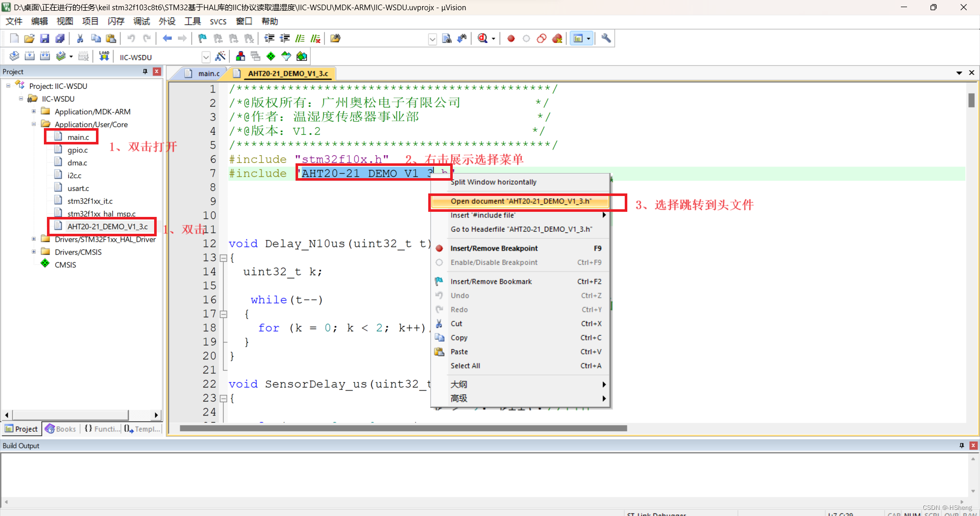Open the 大纲 submenu in context menu
The height and width of the screenshot is (516, 980).
pyautogui.click(x=521, y=384)
